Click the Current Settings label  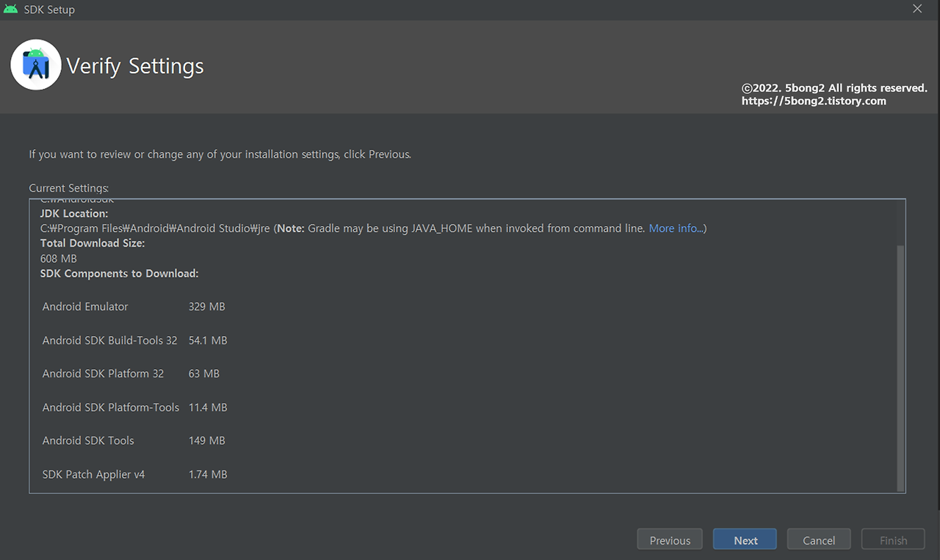pyautogui.click(x=68, y=188)
